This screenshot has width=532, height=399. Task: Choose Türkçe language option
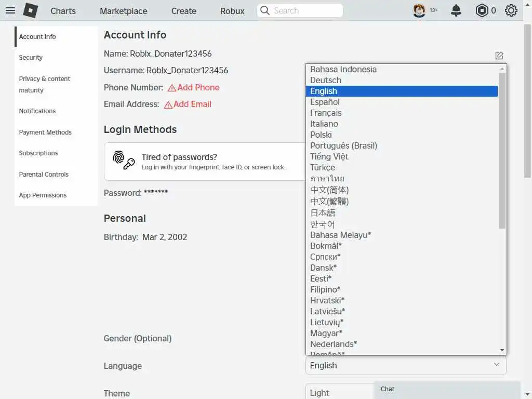[x=402, y=167]
